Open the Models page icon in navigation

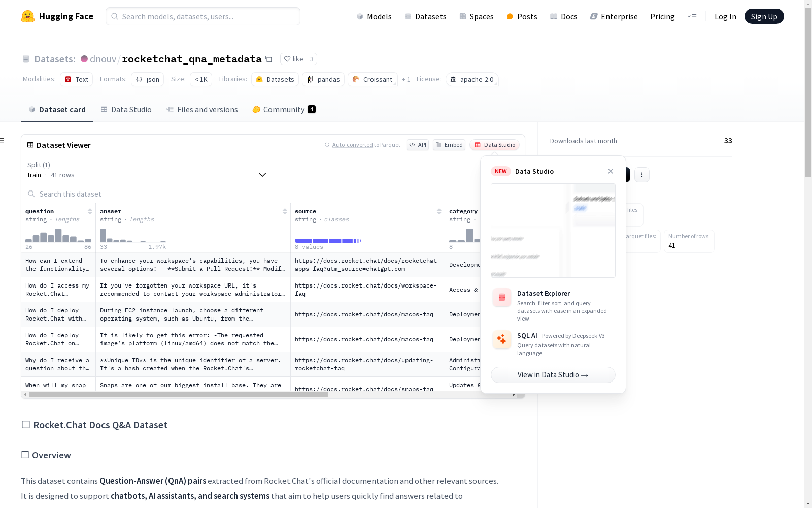click(x=360, y=17)
